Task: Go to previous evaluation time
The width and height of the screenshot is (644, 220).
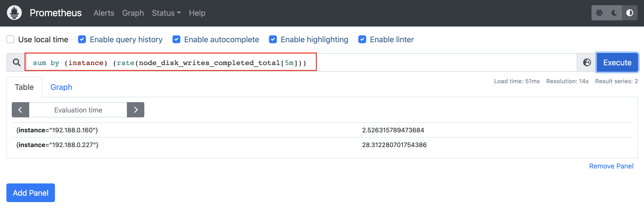Action: click(x=21, y=110)
